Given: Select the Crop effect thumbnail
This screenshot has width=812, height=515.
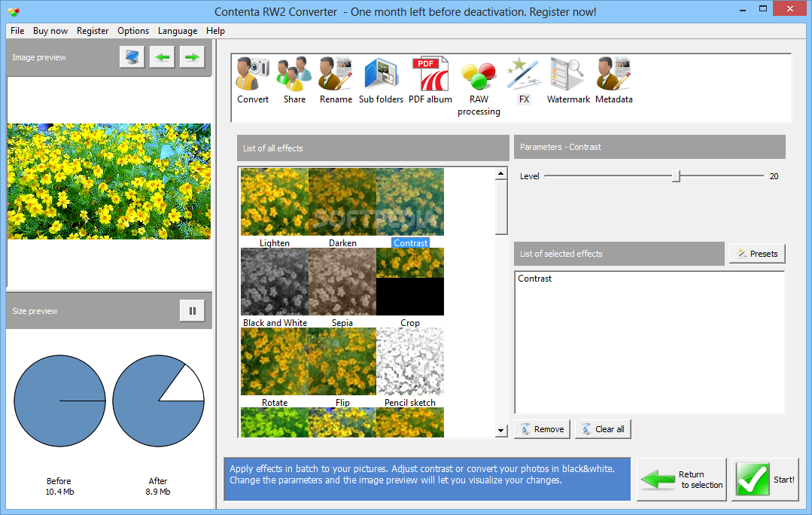Looking at the screenshot, I should pos(410,282).
